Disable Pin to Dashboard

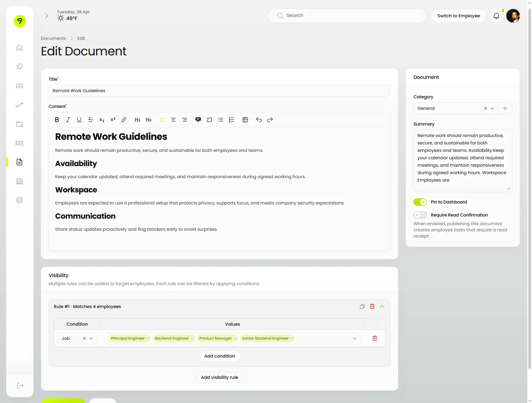pos(420,202)
